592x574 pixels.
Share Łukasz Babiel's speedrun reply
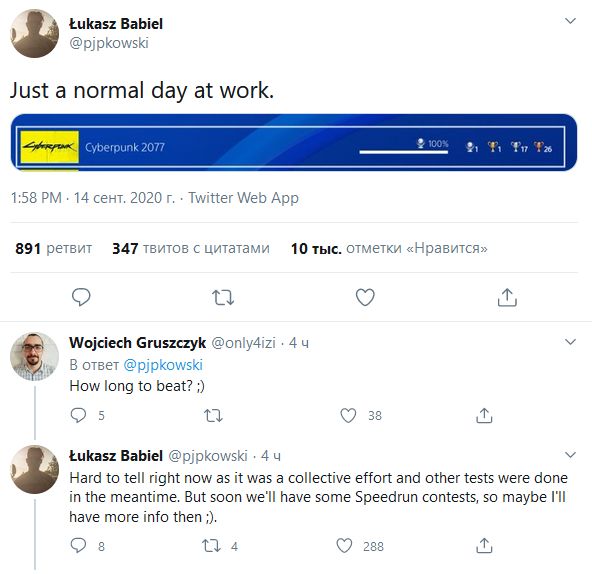tap(484, 546)
